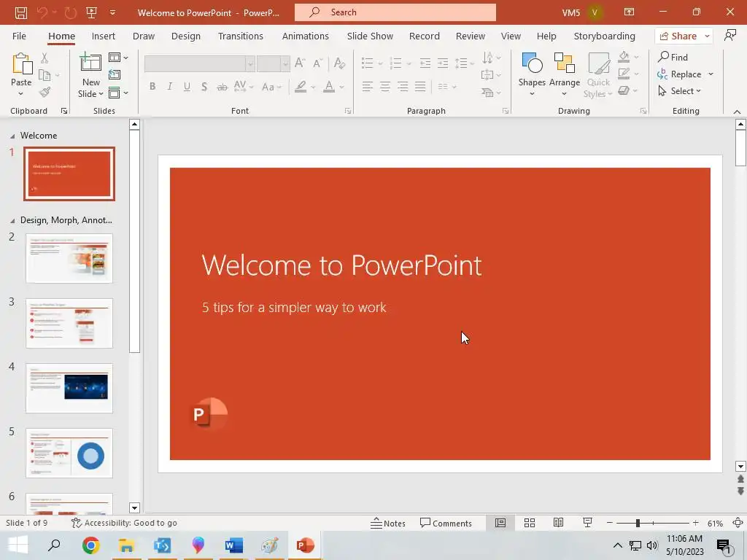Image resolution: width=747 pixels, height=560 pixels.
Task: Decrease font size with the small A icon
Action: [x=318, y=63]
